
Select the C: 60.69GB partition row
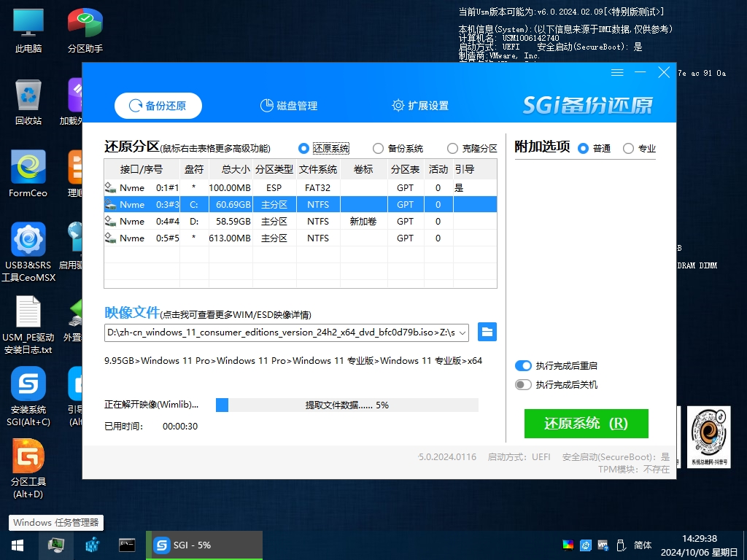(x=301, y=204)
